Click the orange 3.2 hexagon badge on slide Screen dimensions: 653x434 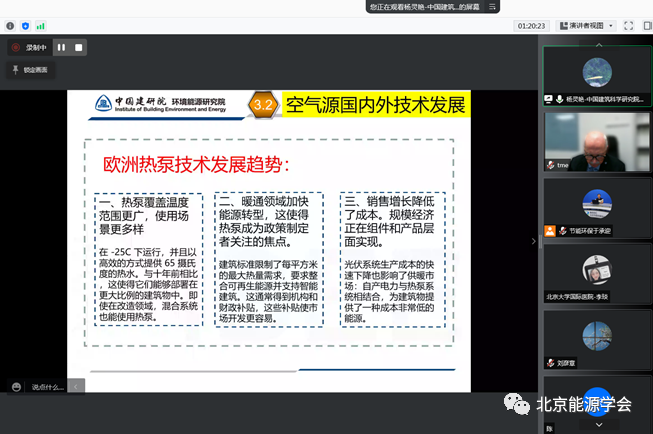263,105
